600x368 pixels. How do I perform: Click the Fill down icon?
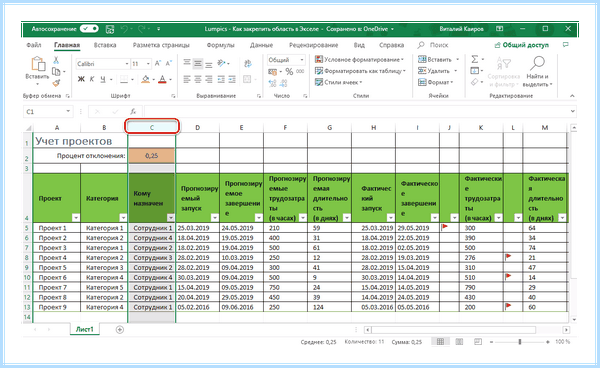coord(474,71)
